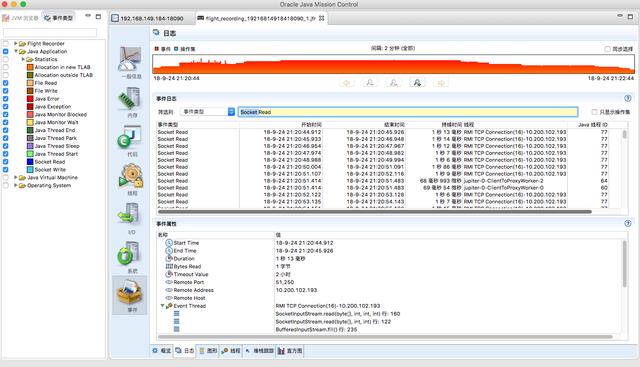Open the Code (代码) group icon
Viewport: 640px width, 367px height.
pyautogui.click(x=130, y=137)
